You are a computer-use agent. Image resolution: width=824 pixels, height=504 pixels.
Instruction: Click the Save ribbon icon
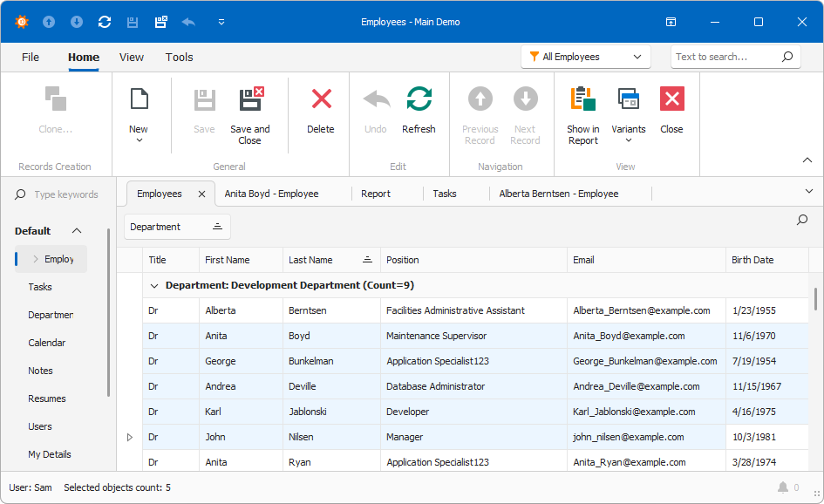point(204,99)
